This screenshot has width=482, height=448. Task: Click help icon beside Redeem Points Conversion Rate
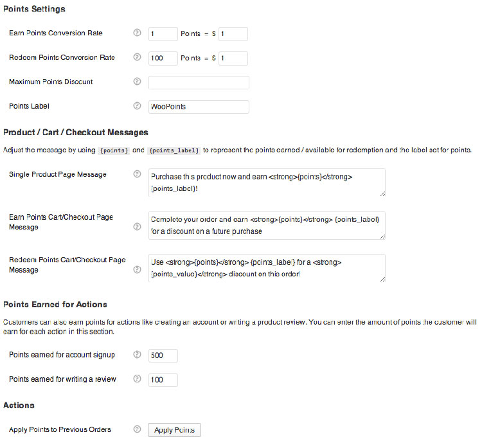pos(137,57)
